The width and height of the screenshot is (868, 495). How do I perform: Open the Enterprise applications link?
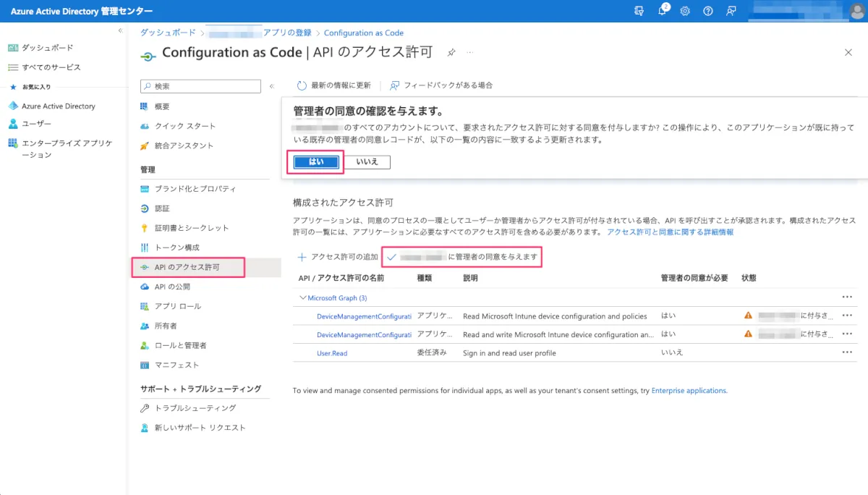point(688,391)
